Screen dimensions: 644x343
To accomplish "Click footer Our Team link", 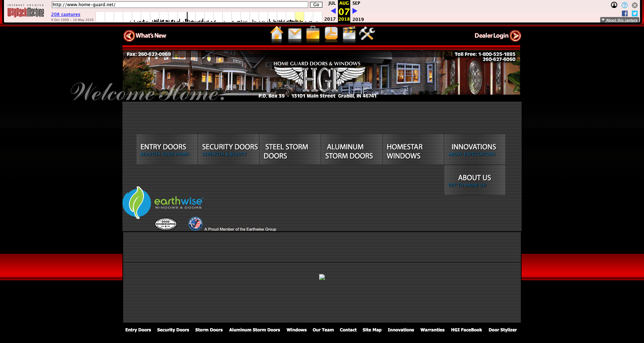I will click(x=323, y=330).
